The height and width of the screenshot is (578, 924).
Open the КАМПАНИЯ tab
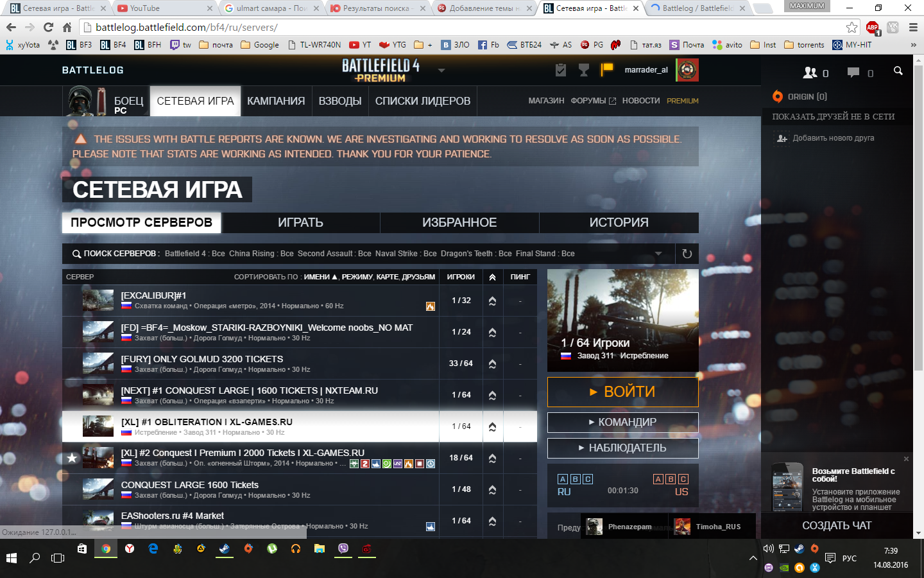click(x=276, y=101)
